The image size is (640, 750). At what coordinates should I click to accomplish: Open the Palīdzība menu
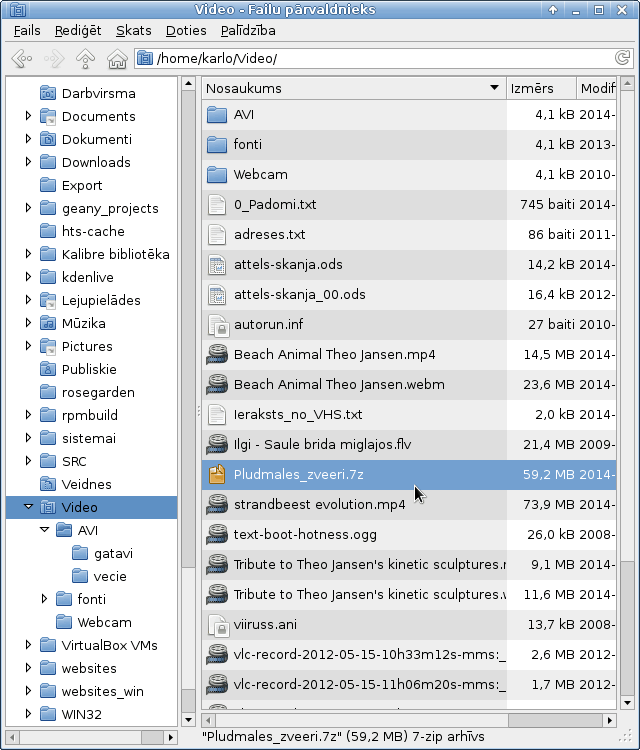pos(248,31)
